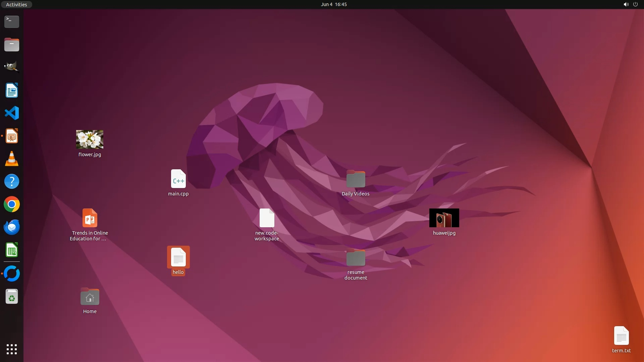Select the huawei.jpg image thumbnail
644x362 pixels.
tap(444, 218)
